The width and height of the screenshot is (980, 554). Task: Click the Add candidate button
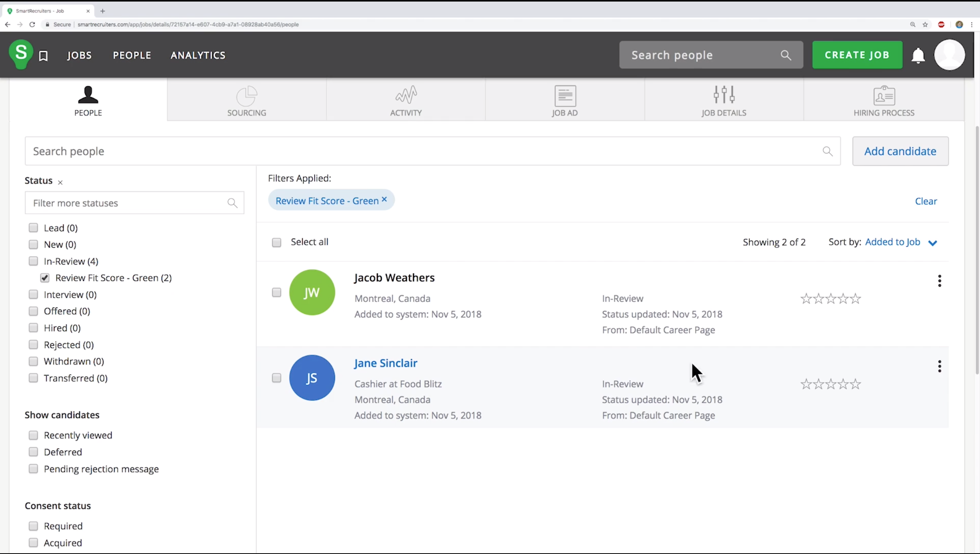[x=900, y=151]
